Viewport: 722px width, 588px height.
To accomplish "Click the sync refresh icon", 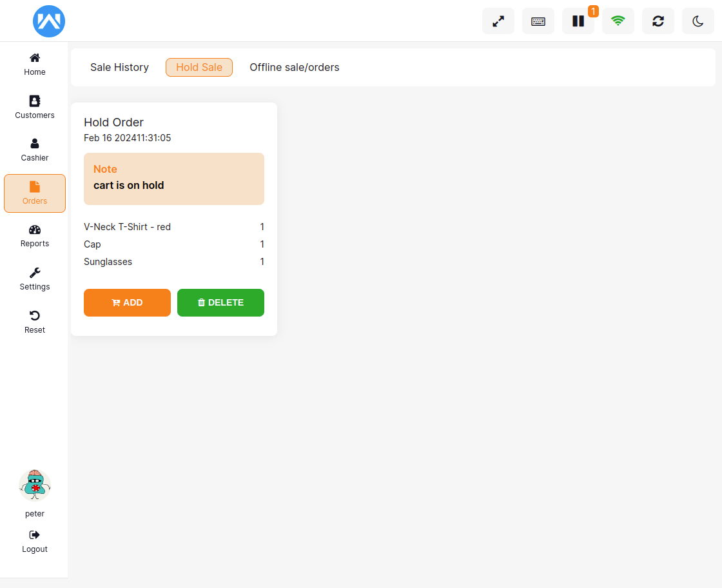I will pos(658,21).
